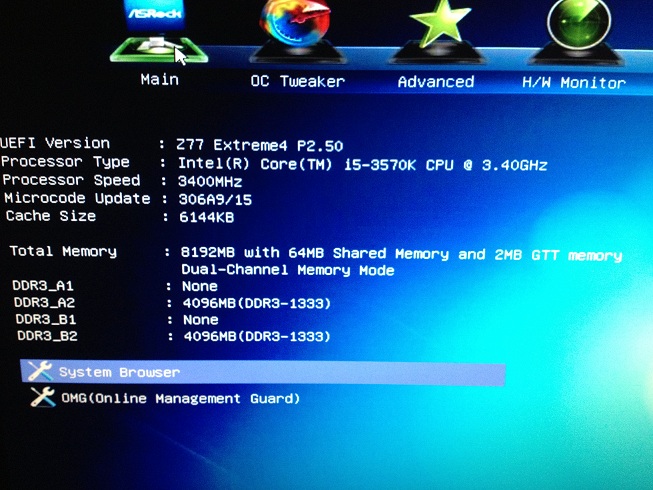Viewport: 653px width, 490px height.
Task: Click the DDR3_B2 slot label
Action: (47, 336)
